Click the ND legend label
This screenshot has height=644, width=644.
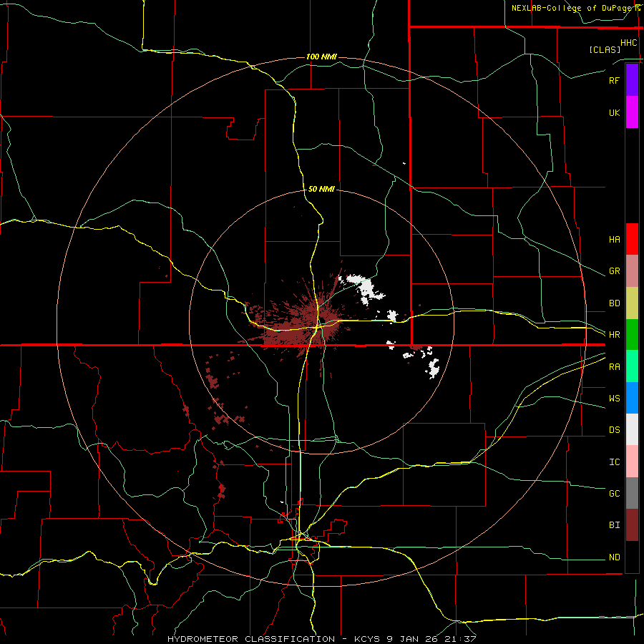[x=614, y=557]
